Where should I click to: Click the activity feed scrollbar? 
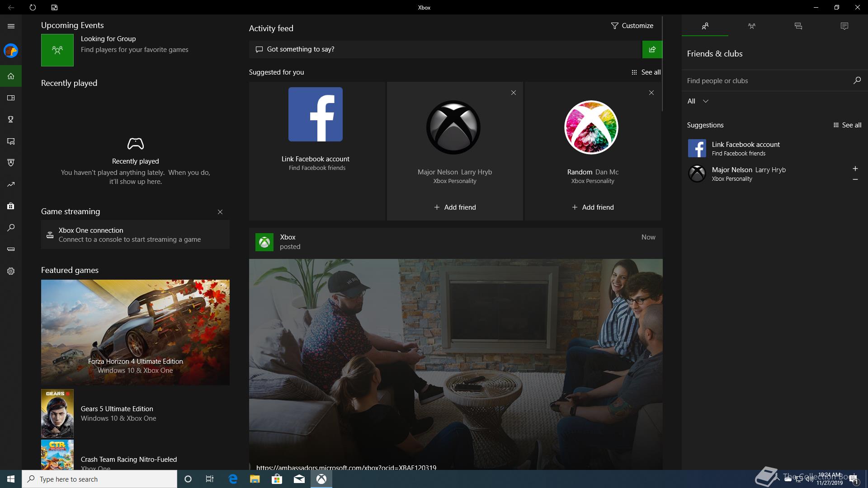662,64
